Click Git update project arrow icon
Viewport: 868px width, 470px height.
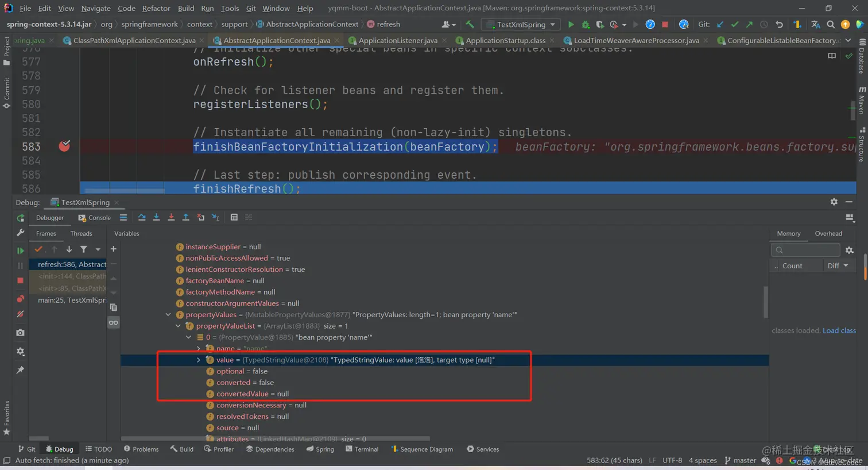pyautogui.click(x=720, y=24)
